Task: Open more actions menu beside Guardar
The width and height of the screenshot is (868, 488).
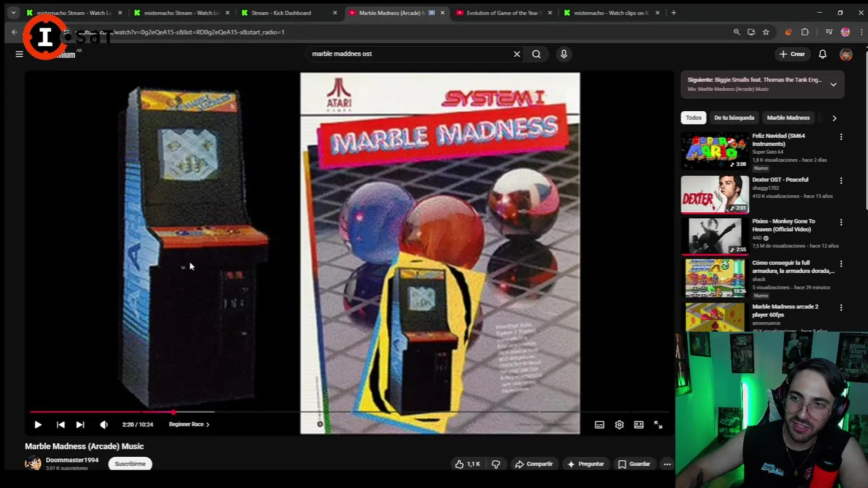Action: (667, 464)
